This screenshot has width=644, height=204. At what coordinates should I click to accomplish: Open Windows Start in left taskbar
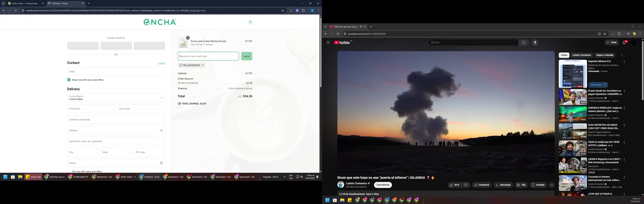click(5, 177)
